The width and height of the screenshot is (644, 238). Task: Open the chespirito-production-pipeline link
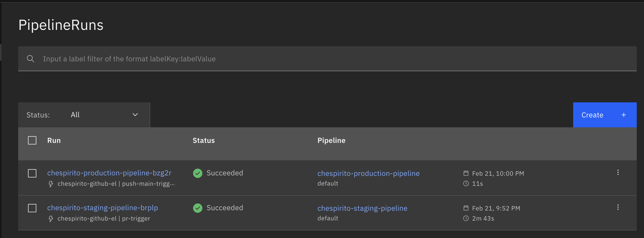click(x=368, y=174)
